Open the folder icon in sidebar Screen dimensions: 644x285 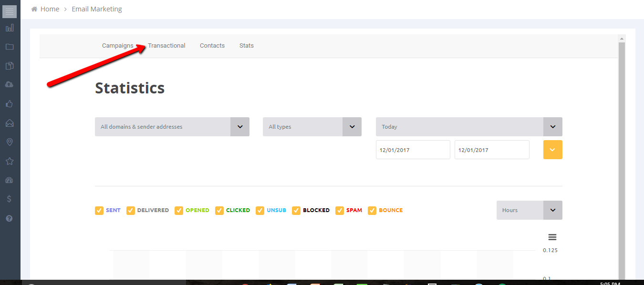(10, 47)
